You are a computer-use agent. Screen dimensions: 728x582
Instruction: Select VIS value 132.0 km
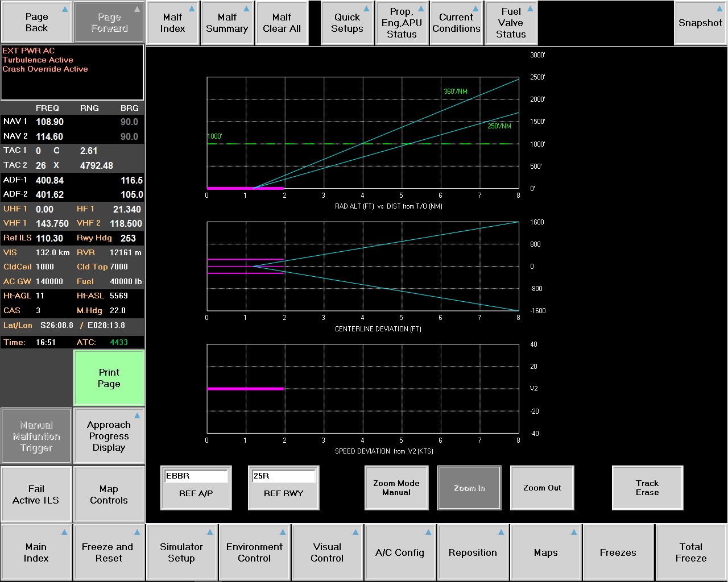click(x=53, y=252)
